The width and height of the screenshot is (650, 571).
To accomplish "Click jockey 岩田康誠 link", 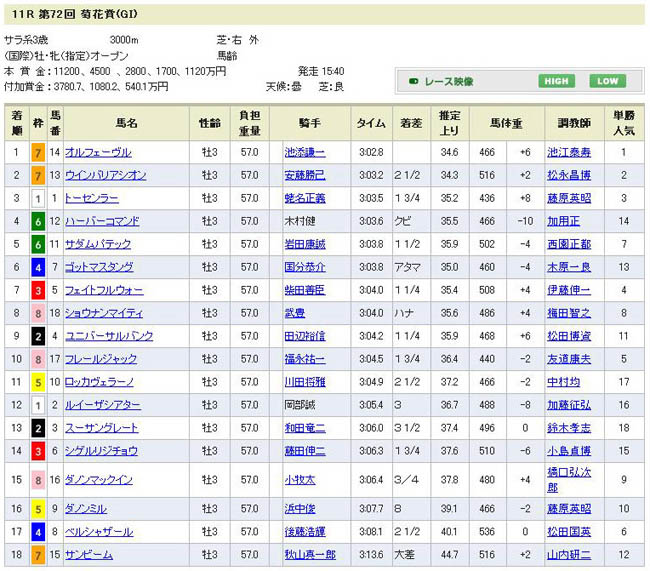I will (x=305, y=244).
